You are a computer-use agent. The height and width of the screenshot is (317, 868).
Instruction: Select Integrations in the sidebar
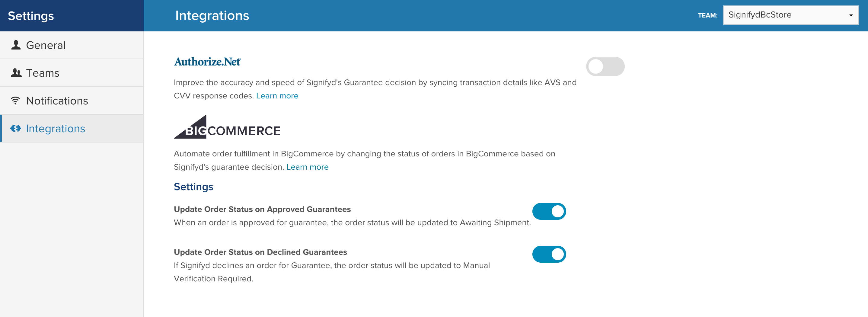coord(56,129)
